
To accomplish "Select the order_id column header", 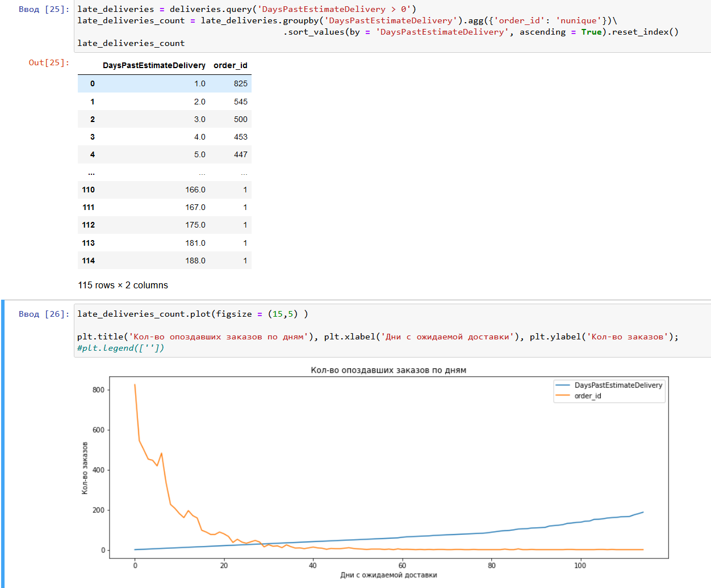I will pyautogui.click(x=230, y=65).
